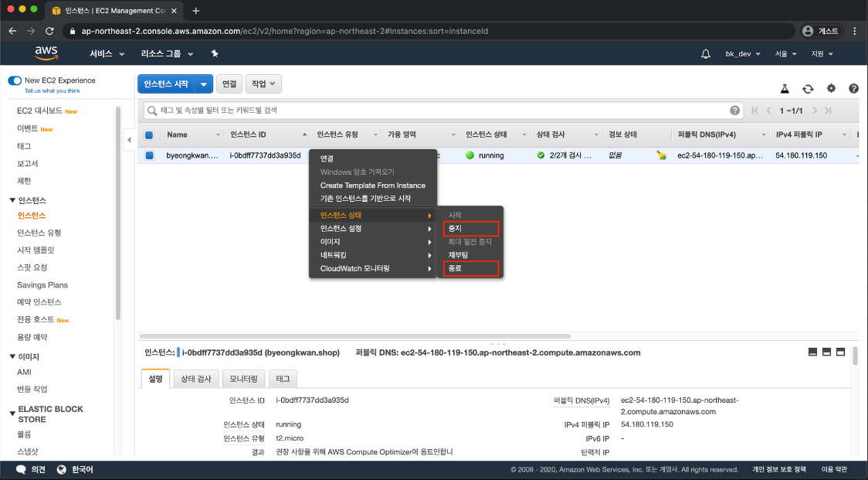Toggle checkbox for byeongkwan instance row
This screenshot has width=868, height=480.
(150, 155)
